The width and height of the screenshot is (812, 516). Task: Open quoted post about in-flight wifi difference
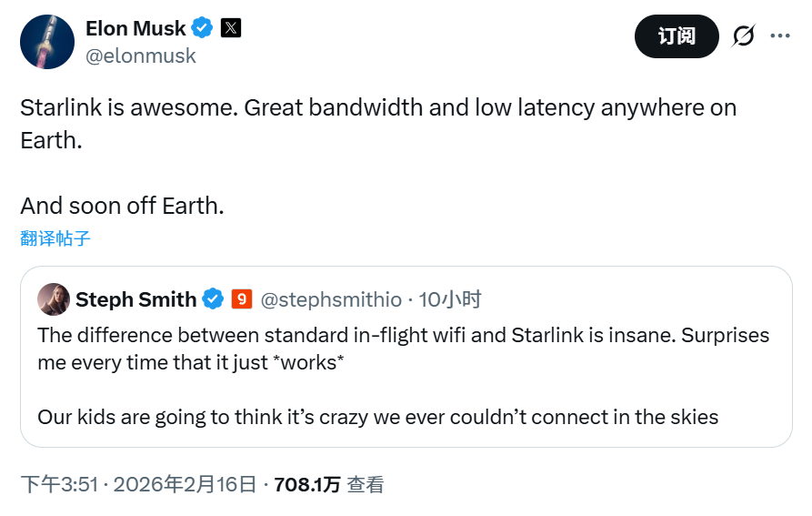[x=403, y=347]
